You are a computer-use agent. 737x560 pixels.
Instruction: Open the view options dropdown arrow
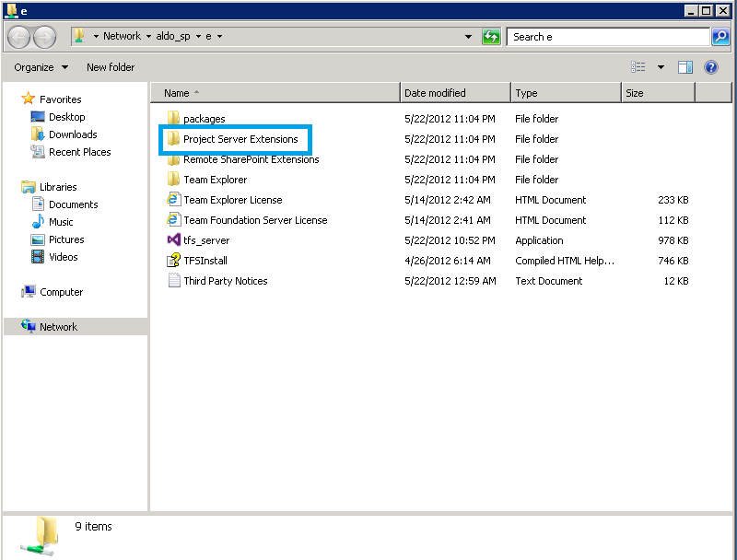(661, 67)
